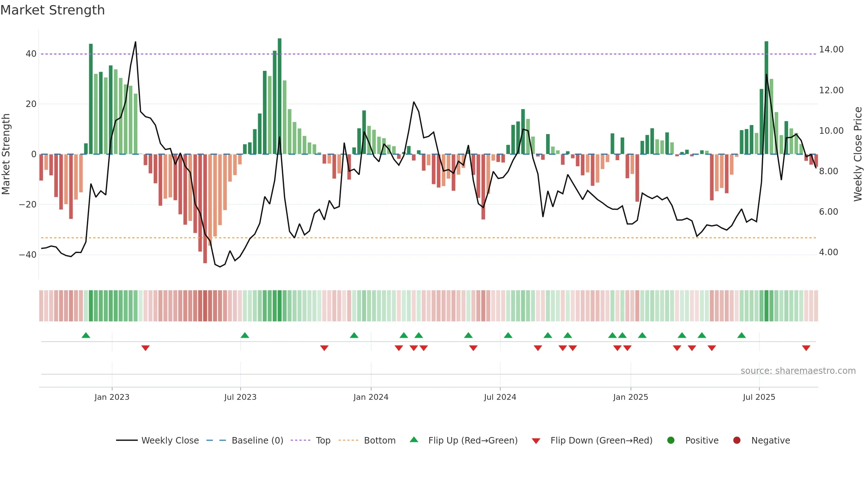
Task: Click the Weekly Close Price axis title
Action: pos(858,154)
